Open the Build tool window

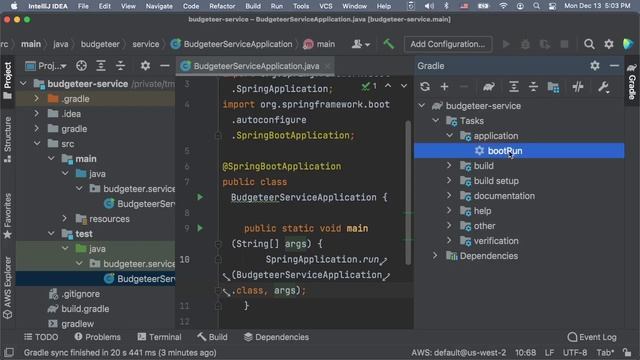(x=212, y=337)
